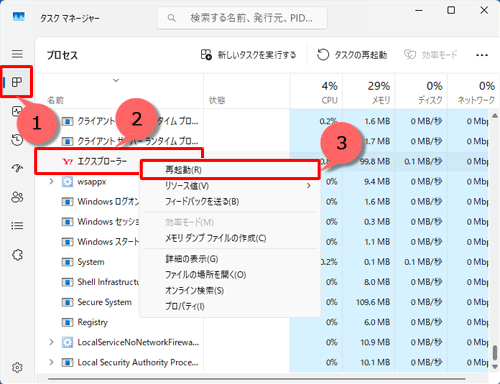Click the エクスプローラー process icon

coord(68,162)
